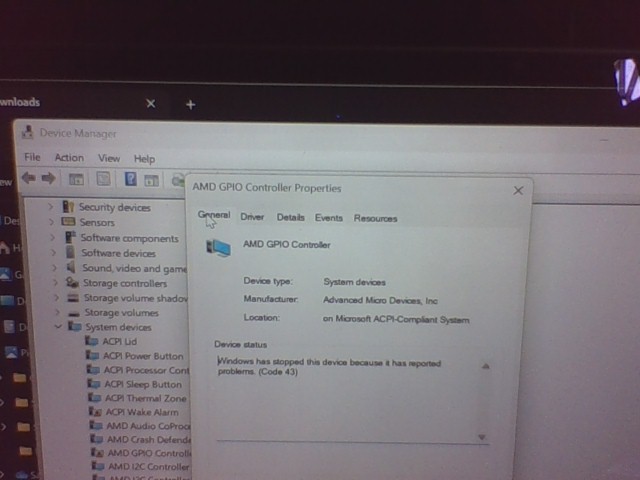Expand the Software components node

(x=53, y=237)
